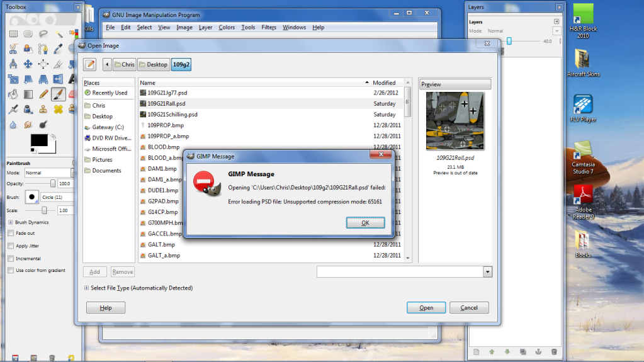The height and width of the screenshot is (362, 644).
Task: Open the Edit menu
Action: tap(126, 27)
